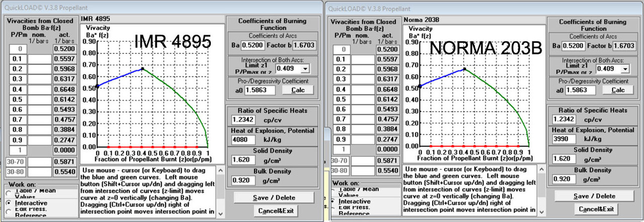Select Interactive radio in IMR 4895 window

click(x=9, y=202)
